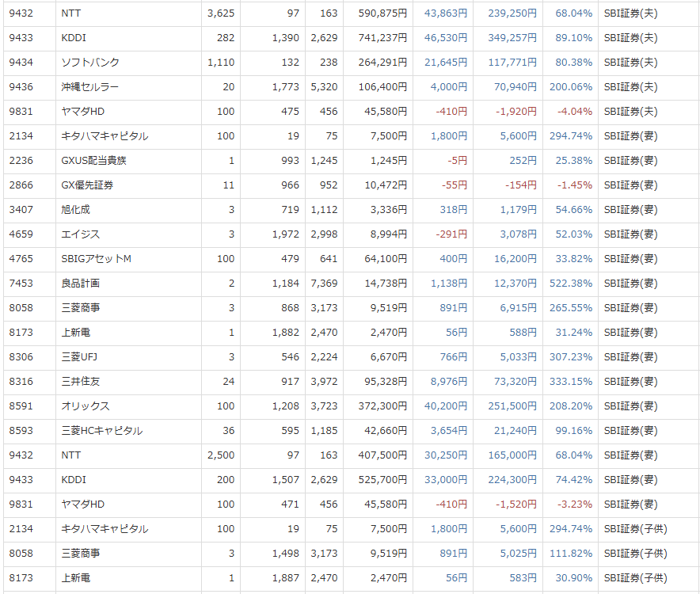Click キタハマキャピタル in the SBI証券(妻) row
Viewport: 700px width, 594px height.
pos(105,136)
